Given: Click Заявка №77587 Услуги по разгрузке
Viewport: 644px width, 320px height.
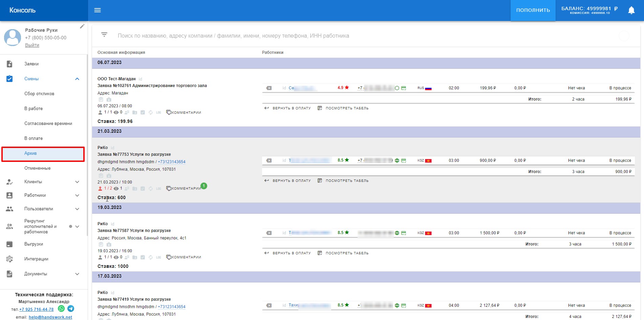Looking at the screenshot, I should [134, 231].
